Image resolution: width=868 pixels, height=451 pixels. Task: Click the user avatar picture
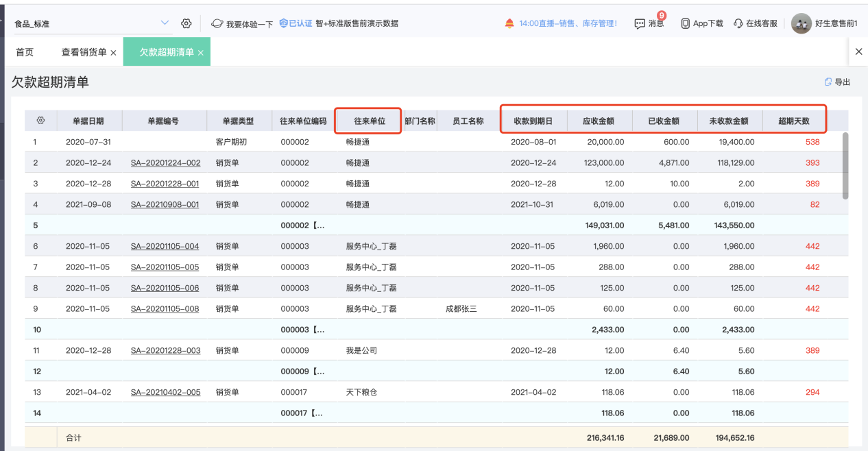801,23
